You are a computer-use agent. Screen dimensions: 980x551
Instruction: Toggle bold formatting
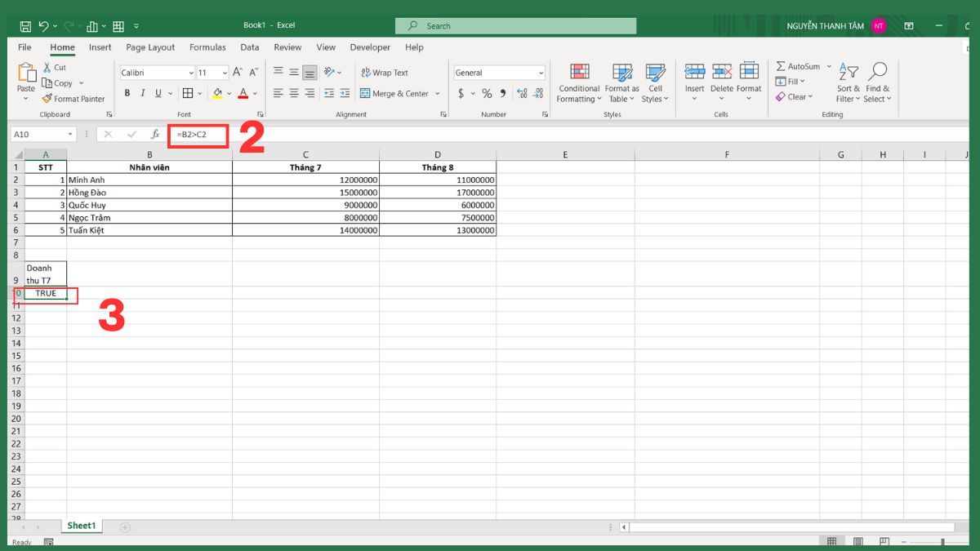tap(127, 93)
